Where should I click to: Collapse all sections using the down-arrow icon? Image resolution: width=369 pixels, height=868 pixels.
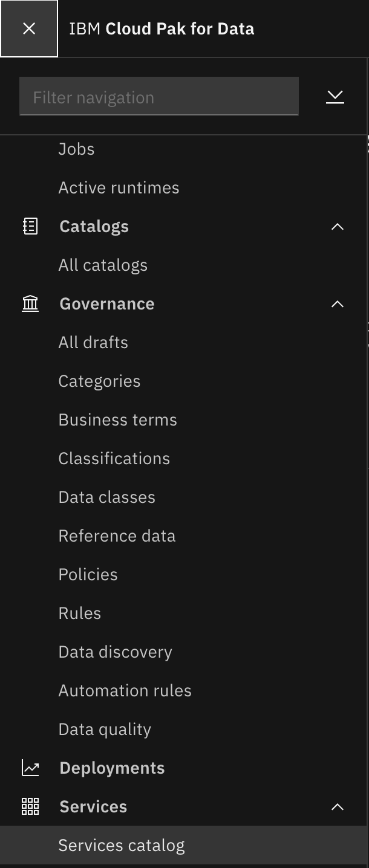point(335,97)
